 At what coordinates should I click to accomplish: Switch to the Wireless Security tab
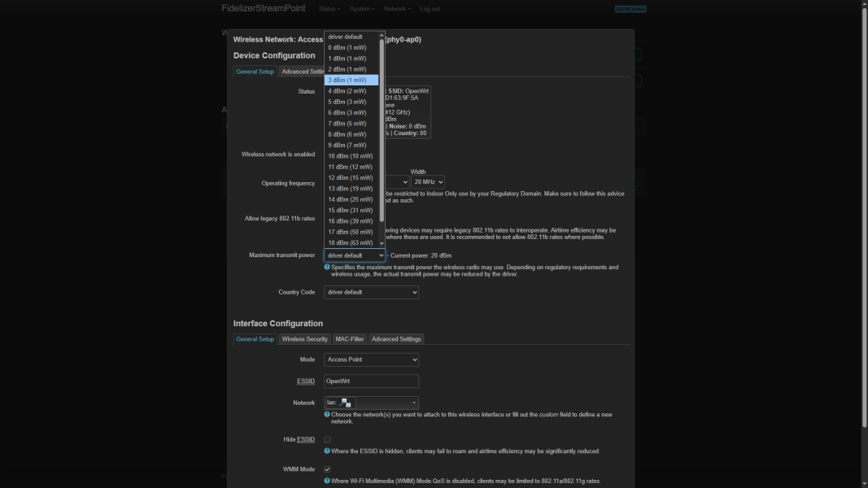click(x=304, y=339)
